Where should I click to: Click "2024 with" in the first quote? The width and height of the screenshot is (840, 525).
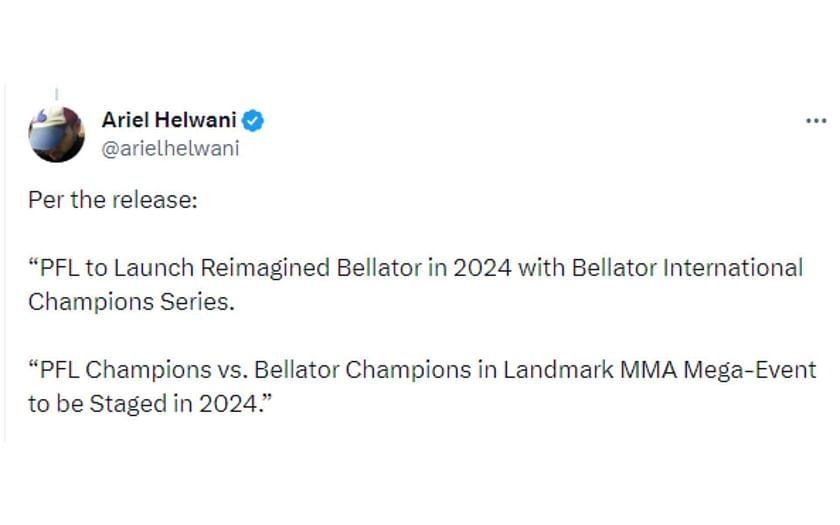(x=509, y=268)
